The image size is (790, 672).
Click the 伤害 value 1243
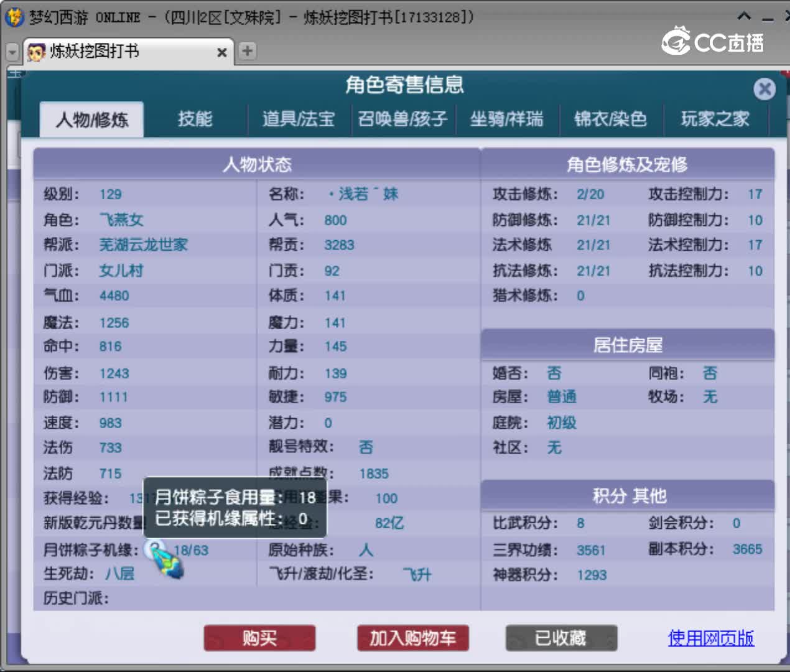114,373
